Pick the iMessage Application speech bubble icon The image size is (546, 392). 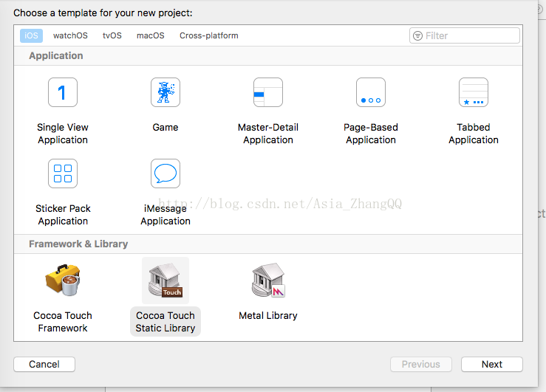click(x=165, y=173)
